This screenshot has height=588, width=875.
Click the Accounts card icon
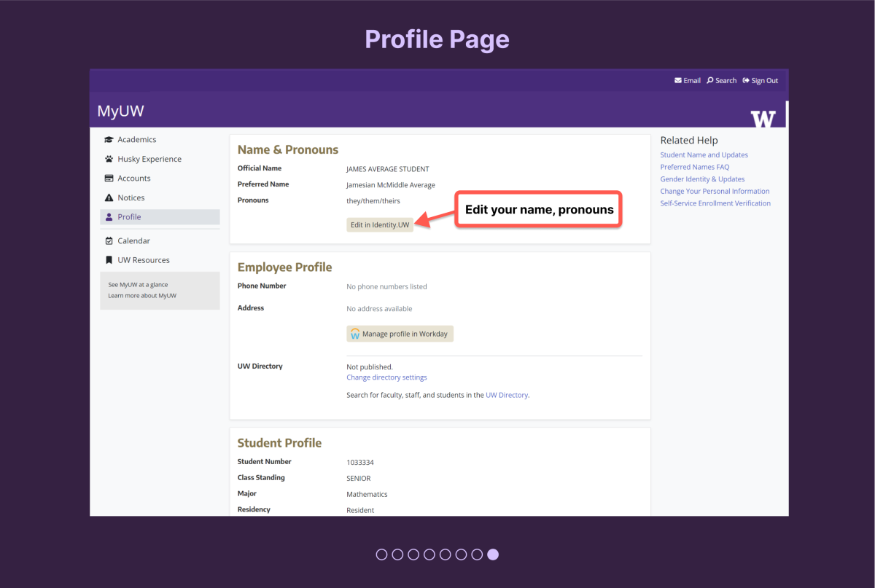pos(109,179)
